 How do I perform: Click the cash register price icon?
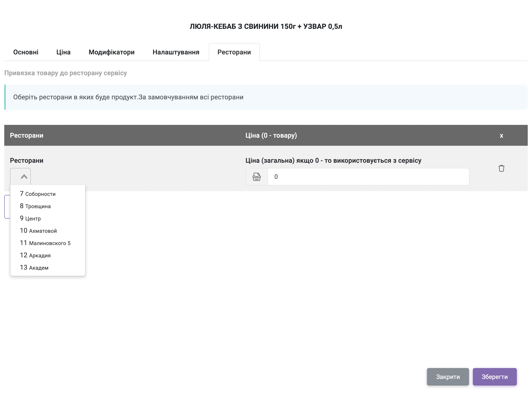point(257,177)
